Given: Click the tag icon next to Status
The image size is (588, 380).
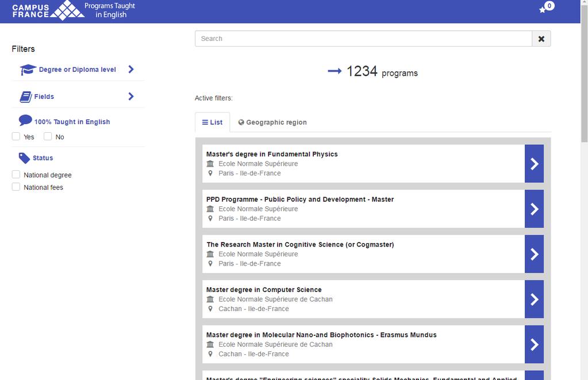Looking at the screenshot, I should (24, 158).
